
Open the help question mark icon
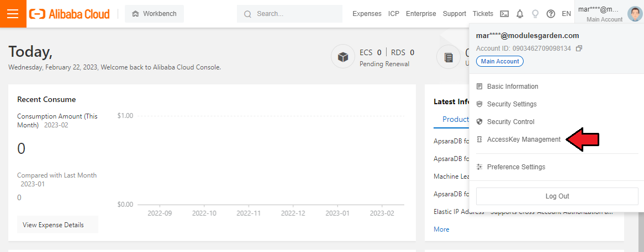(x=551, y=14)
